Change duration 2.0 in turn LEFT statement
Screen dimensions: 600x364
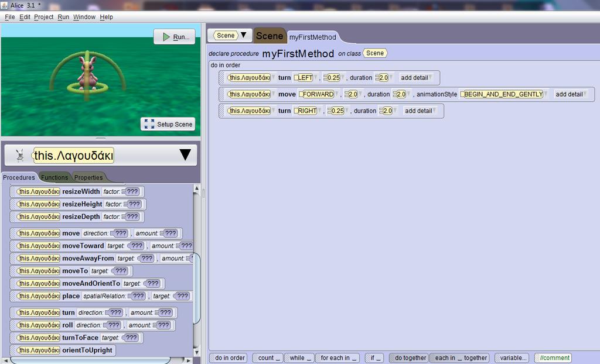(383, 78)
